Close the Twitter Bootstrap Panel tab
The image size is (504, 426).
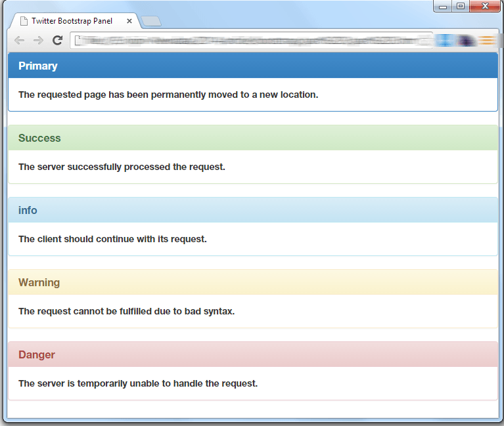click(x=129, y=21)
